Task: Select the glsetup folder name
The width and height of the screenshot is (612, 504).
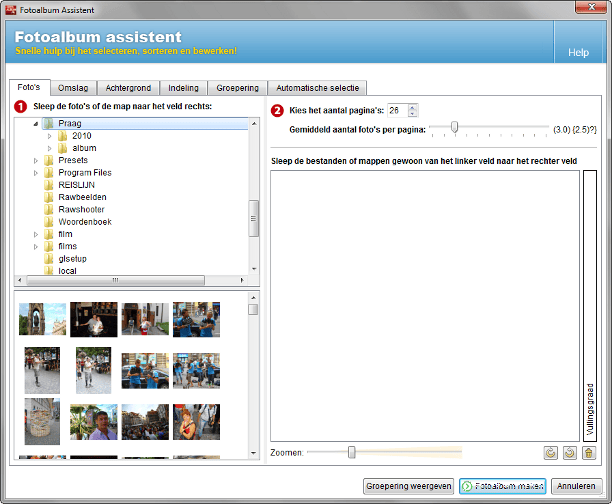Action: tap(73, 259)
